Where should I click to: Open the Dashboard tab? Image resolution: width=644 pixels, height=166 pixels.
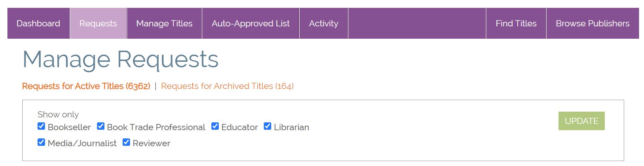(x=38, y=23)
